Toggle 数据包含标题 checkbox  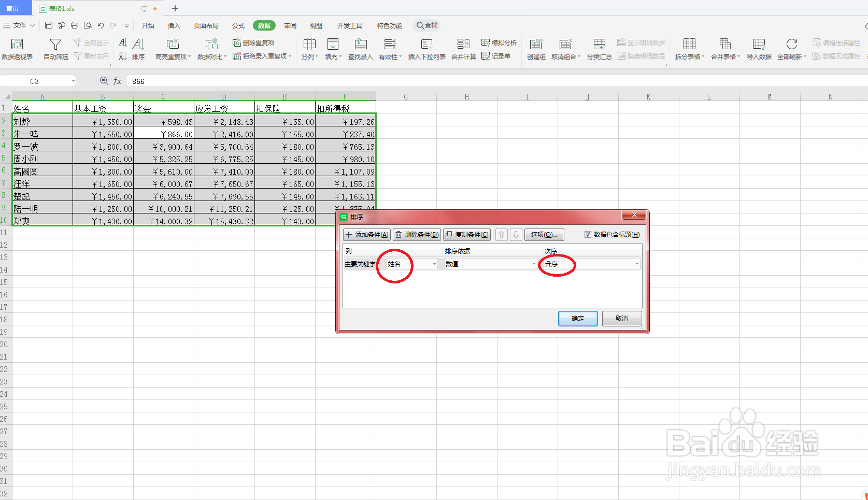coord(588,235)
